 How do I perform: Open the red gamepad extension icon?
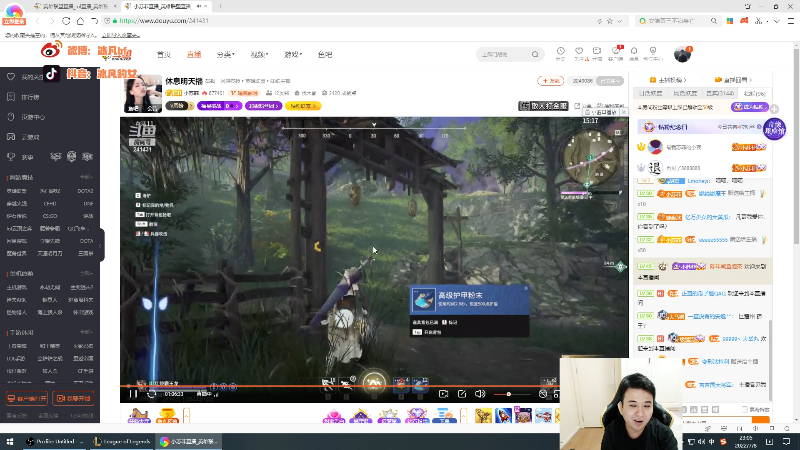pyautogui.click(x=744, y=21)
